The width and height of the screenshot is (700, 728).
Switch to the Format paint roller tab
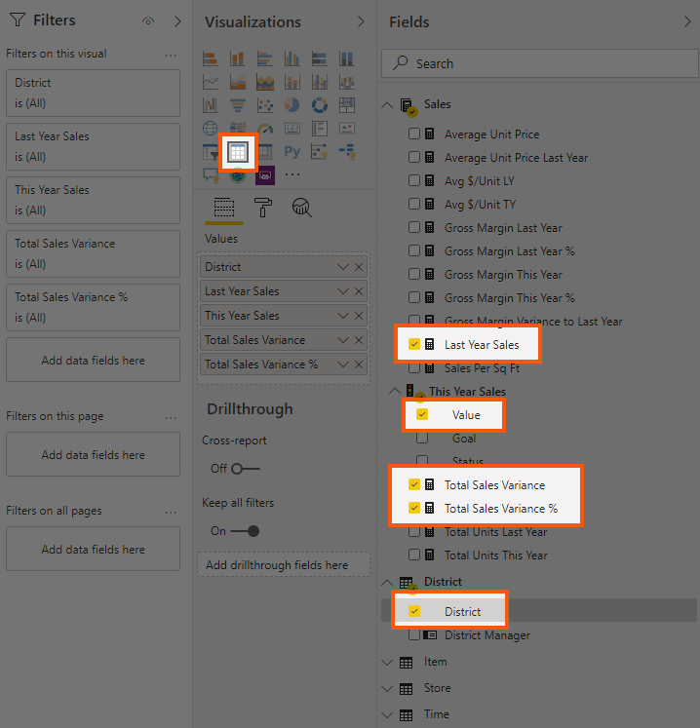pos(263,208)
